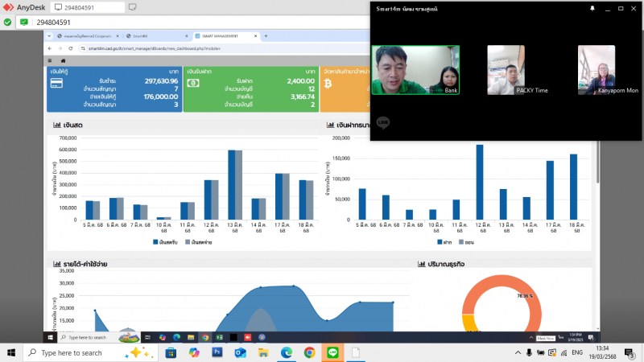
Task: Open Google Chrome from local taskbar
Action: click(x=310, y=352)
